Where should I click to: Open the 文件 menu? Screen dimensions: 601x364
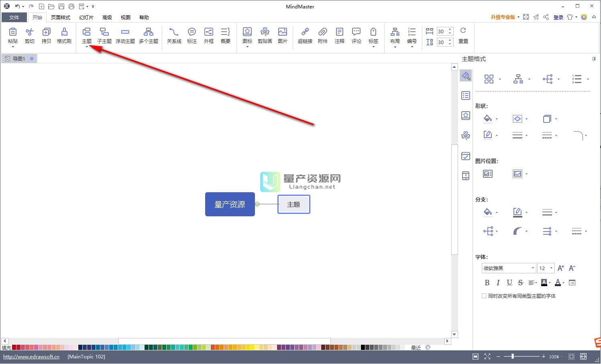(14, 17)
